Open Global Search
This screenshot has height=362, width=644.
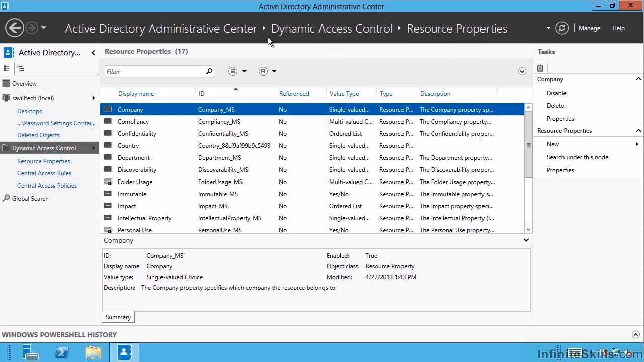point(30,199)
